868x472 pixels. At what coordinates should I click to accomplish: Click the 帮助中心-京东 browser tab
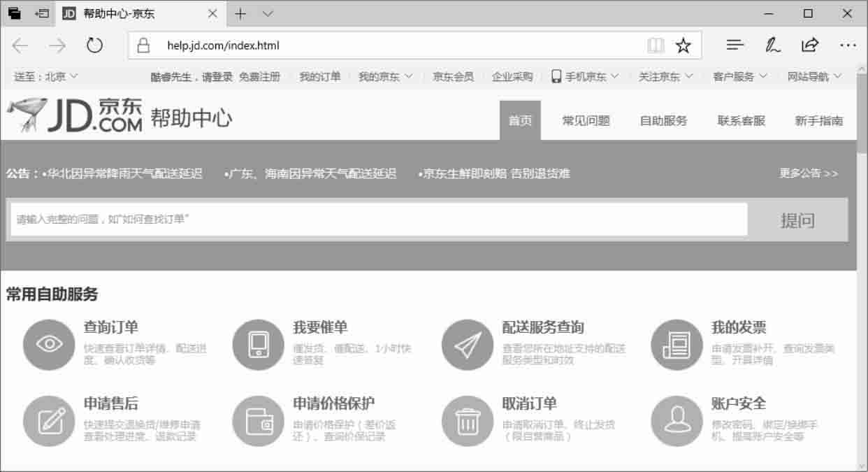(140, 13)
